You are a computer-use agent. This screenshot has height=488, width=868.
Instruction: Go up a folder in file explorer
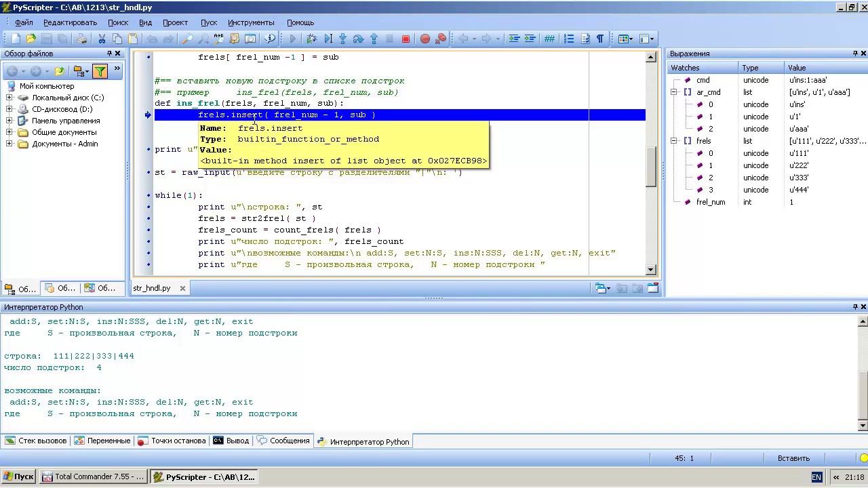(59, 70)
